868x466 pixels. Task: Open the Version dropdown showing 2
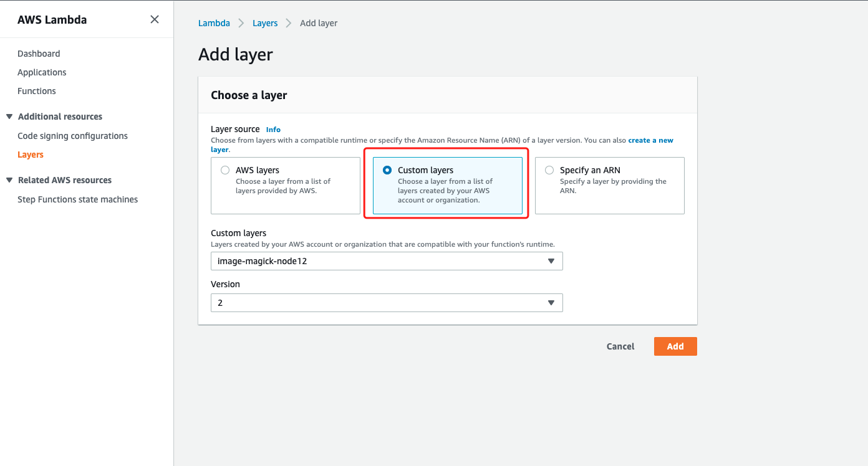[387, 303]
